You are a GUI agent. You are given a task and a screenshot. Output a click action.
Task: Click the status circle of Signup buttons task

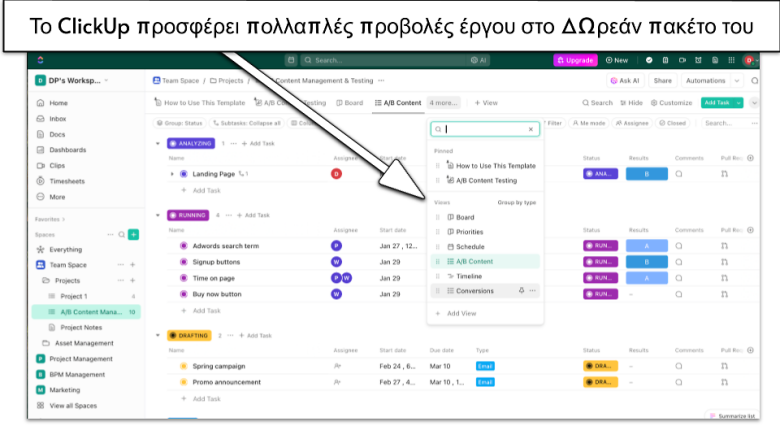click(x=184, y=262)
